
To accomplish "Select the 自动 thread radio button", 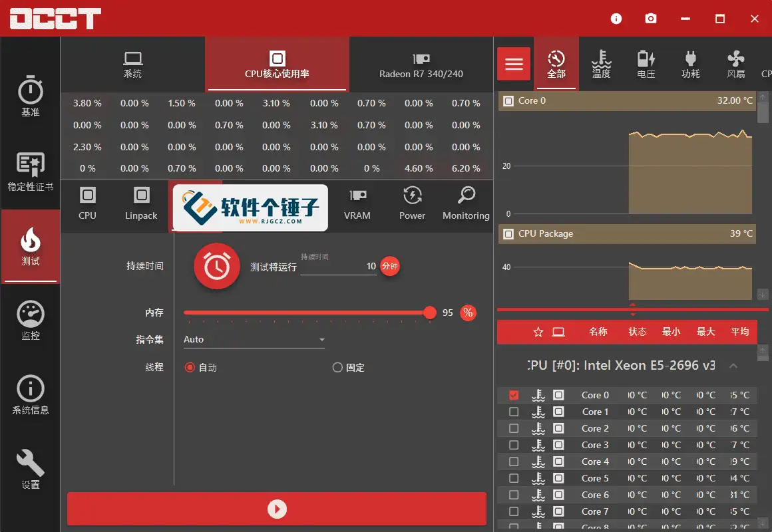I will pyautogui.click(x=190, y=368).
